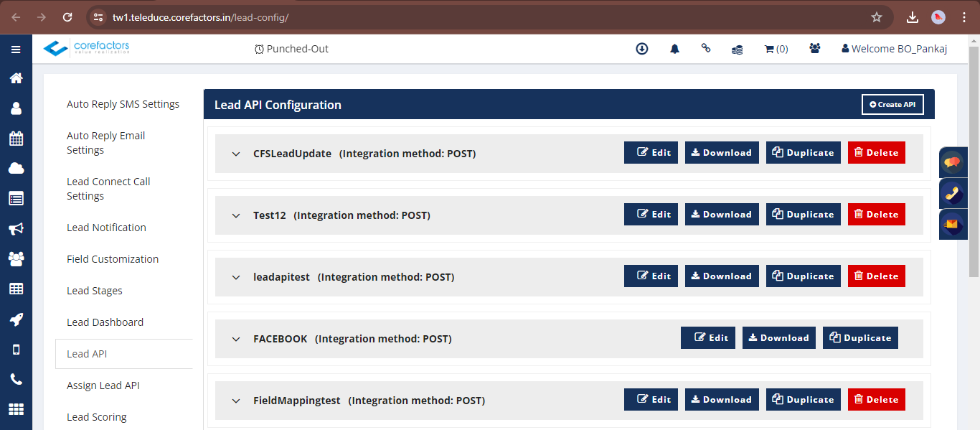The width and height of the screenshot is (980, 430).
Task: Open the calendar icon in sidebar
Action: (16, 139)
